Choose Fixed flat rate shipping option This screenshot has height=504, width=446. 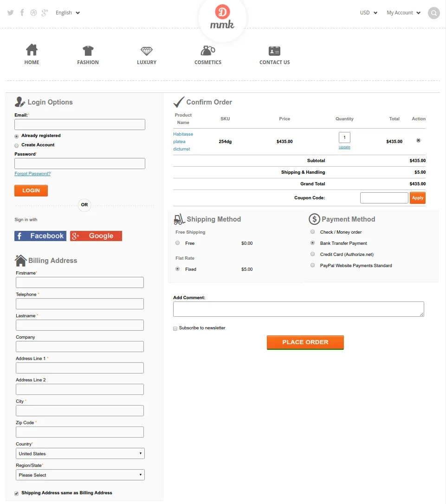tap(178, 268)
